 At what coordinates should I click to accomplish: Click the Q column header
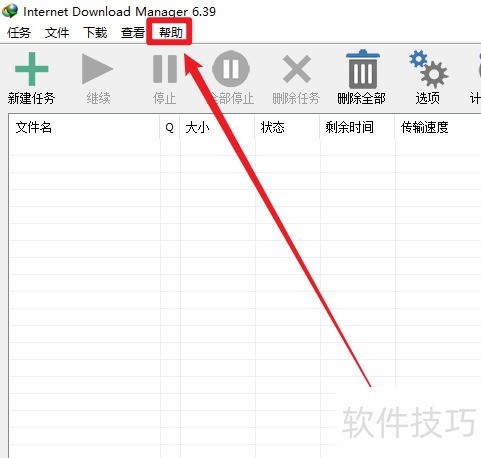click(170, 127)
